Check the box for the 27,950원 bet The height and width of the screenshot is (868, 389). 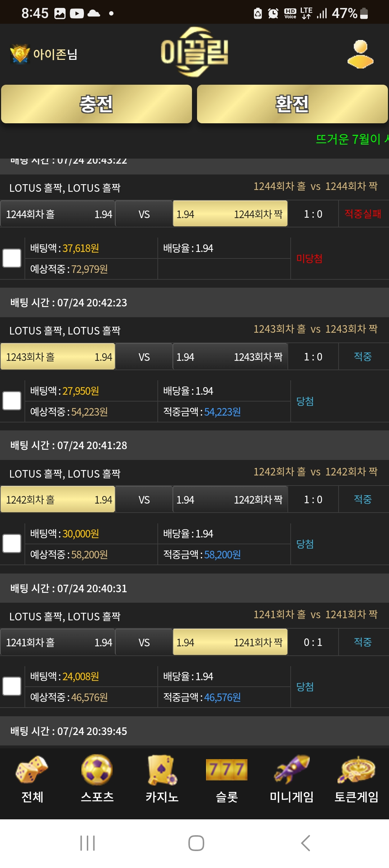coord(12,401)
